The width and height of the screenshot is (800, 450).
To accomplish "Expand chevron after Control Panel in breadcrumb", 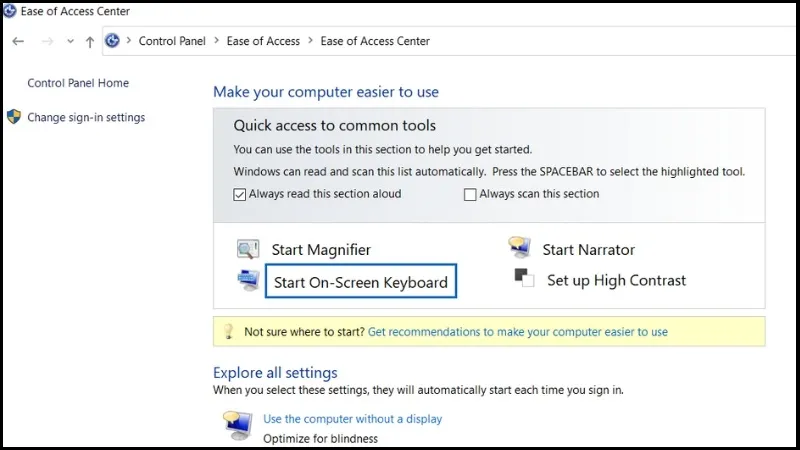I will coord(216,41).
